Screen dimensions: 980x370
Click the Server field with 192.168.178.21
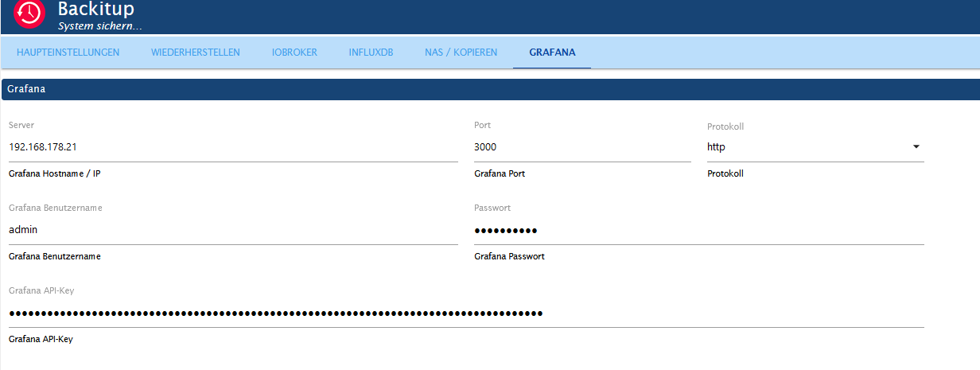click(x=233, y=147)
